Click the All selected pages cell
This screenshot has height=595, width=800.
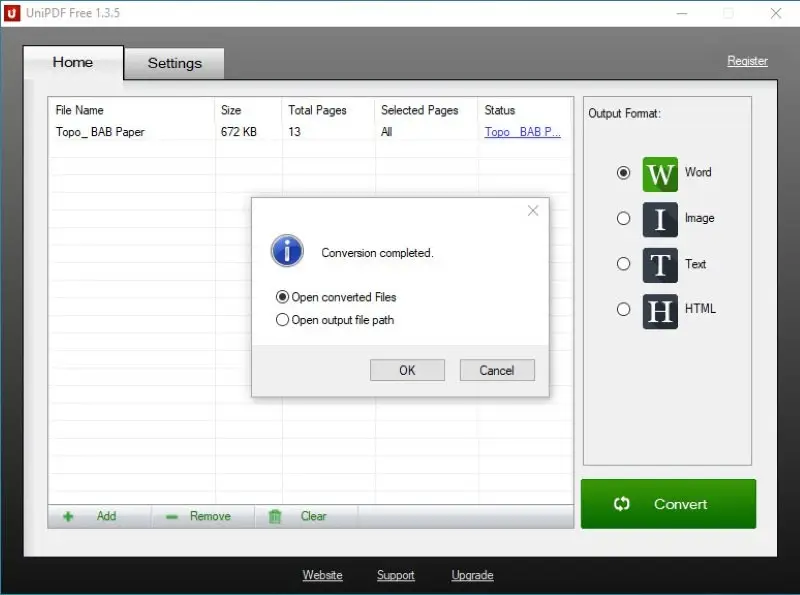[x=386, y=132]
